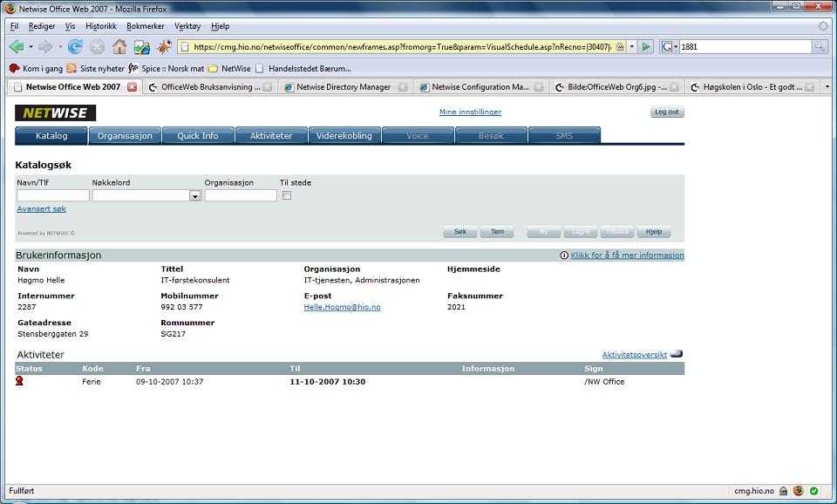Click the search magnifier button

(x=819, y=47)
